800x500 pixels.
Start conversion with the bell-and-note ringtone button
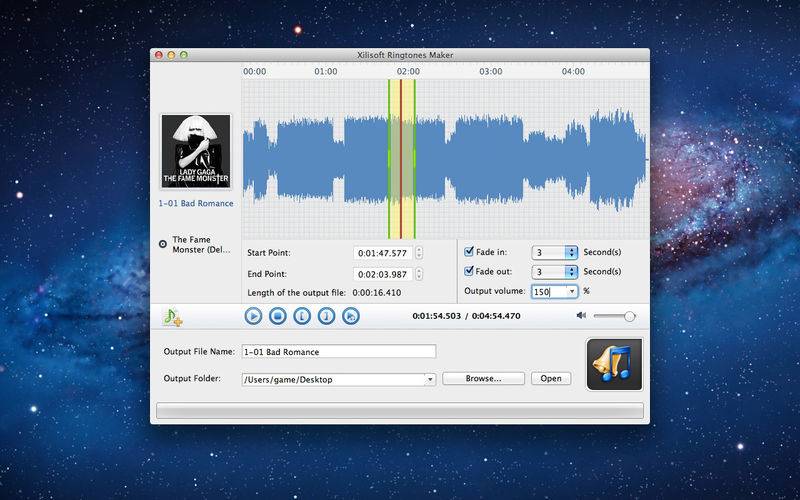tap(614, 364)
